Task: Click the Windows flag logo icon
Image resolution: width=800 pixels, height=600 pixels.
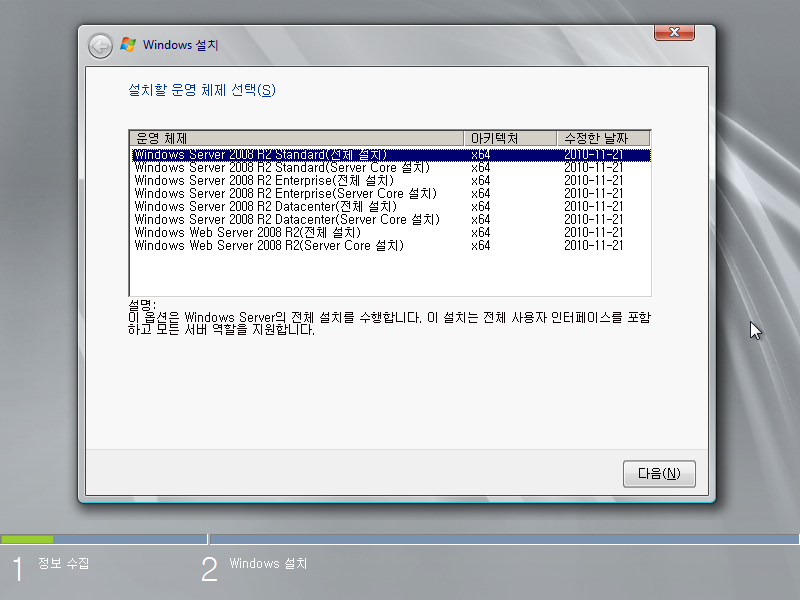Action: [128, 45]
